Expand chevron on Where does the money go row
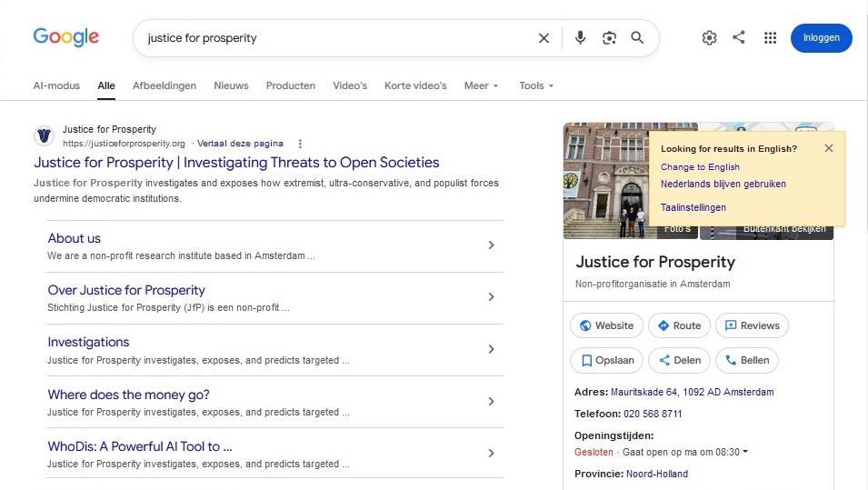Image resolution: width=868 pixels, height=490 pixels. (x=491, y=402)
